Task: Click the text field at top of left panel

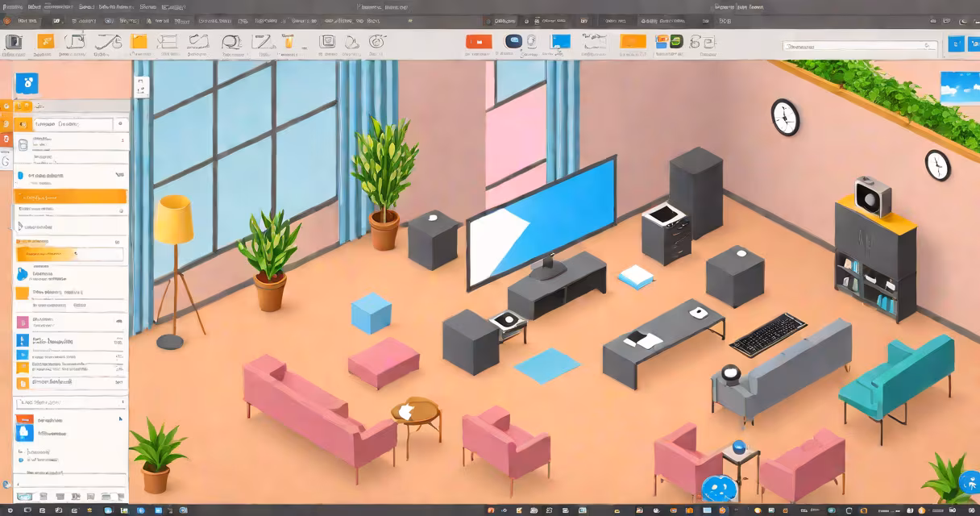Action: pos(73,124)
